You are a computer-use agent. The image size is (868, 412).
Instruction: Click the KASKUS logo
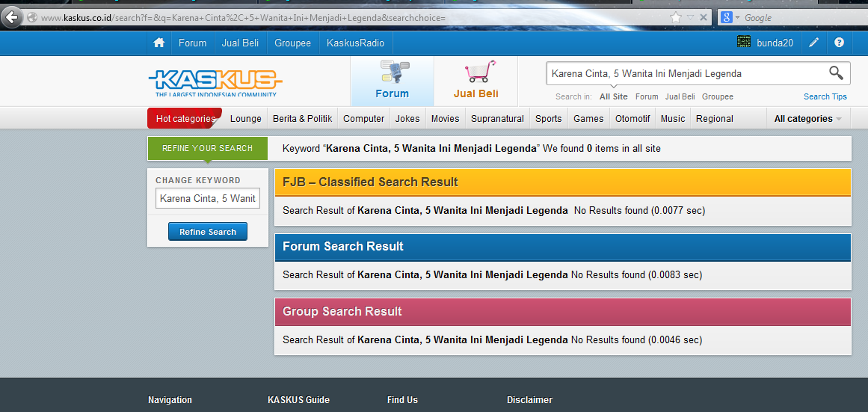click(x=215, y=83)
